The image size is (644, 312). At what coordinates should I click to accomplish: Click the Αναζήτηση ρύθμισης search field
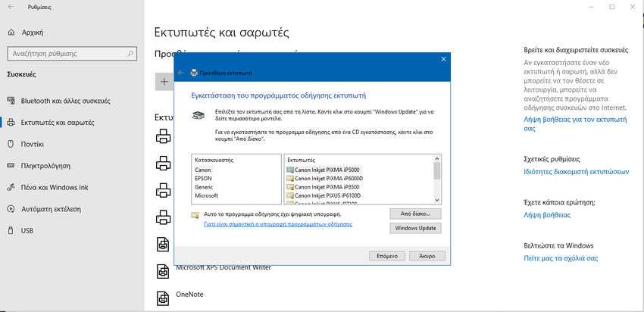click(x=71, y=54)
